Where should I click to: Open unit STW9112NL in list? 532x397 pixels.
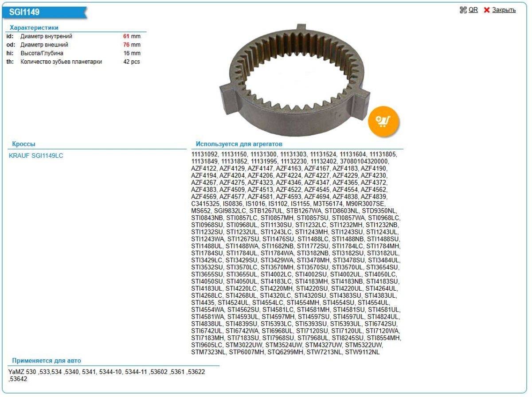click(x=362, y=352)
